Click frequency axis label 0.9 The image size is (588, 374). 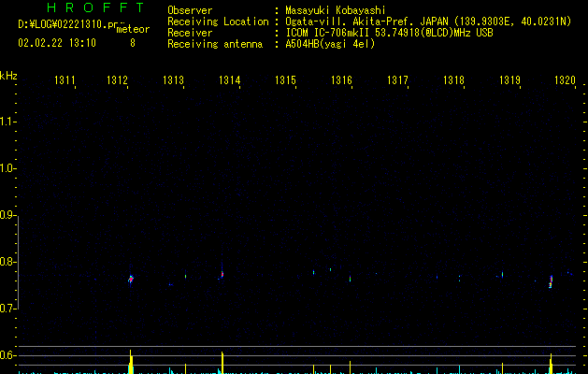tap(7, 215)
